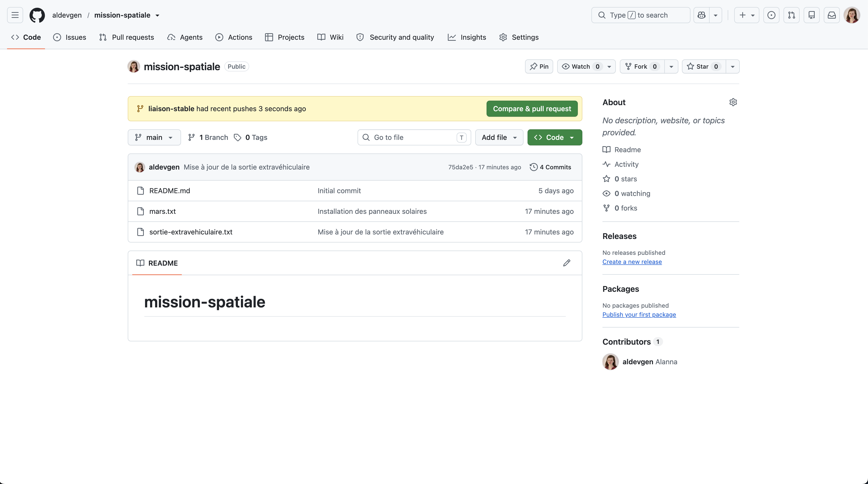Click the pull requests icon in header
Screen dimensions: 868x484
[x=792, y=15]
